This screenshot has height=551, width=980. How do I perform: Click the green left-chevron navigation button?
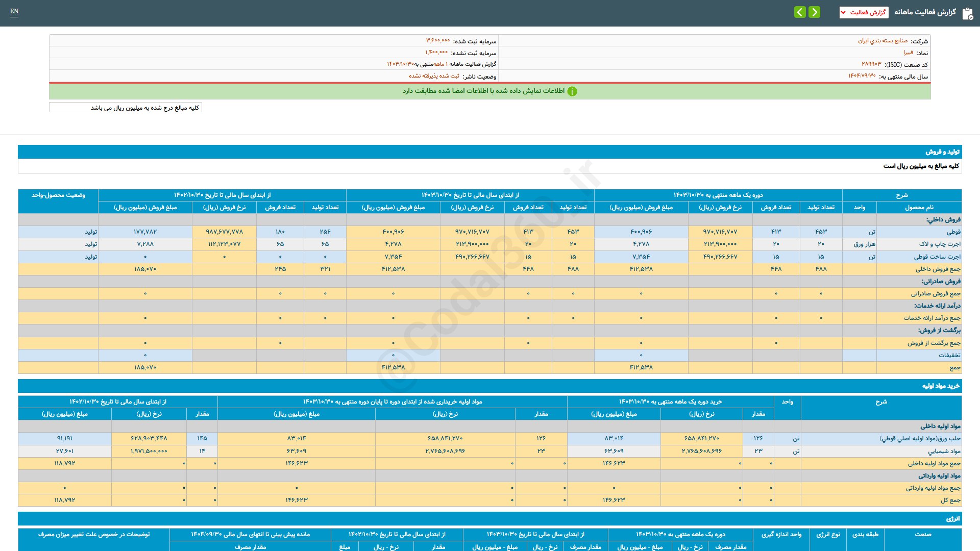coord(800,12)
